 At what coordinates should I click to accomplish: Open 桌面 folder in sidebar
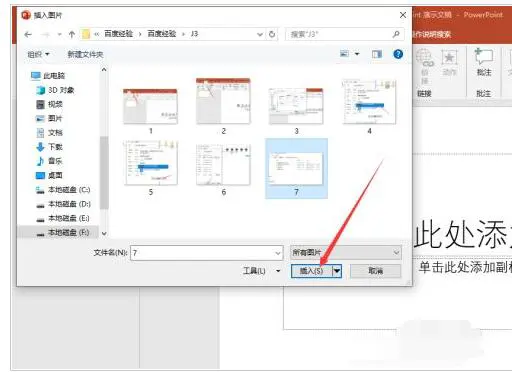click(x=49, y=175)
